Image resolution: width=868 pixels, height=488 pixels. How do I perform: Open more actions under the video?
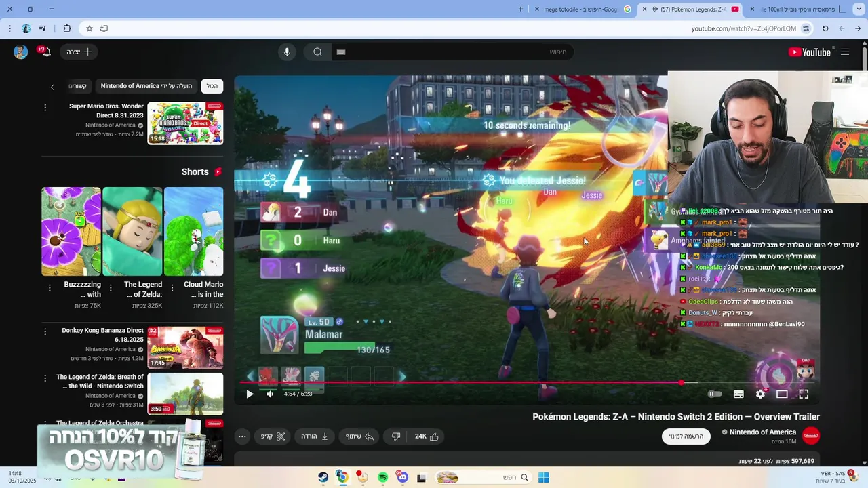(x=242, y=436)
